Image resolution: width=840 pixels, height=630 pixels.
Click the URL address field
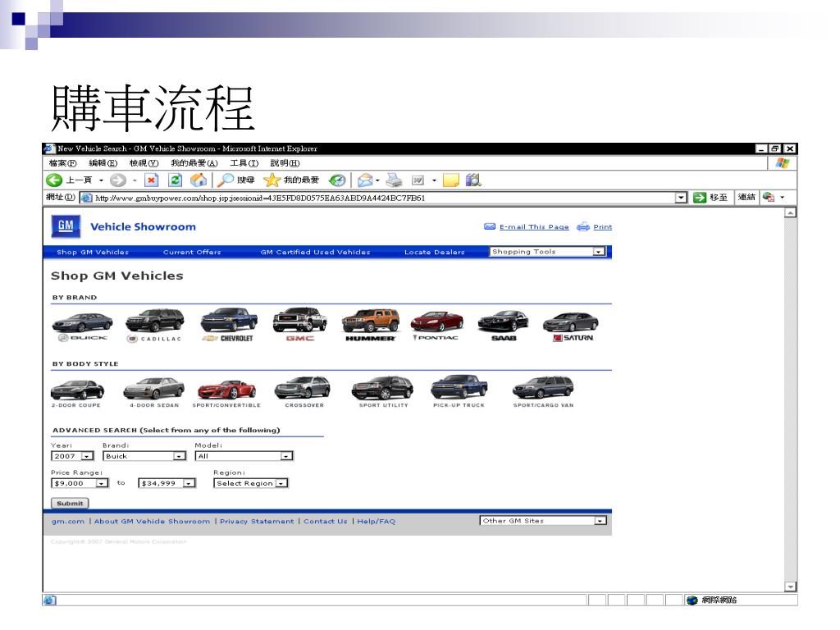[383, 198]
